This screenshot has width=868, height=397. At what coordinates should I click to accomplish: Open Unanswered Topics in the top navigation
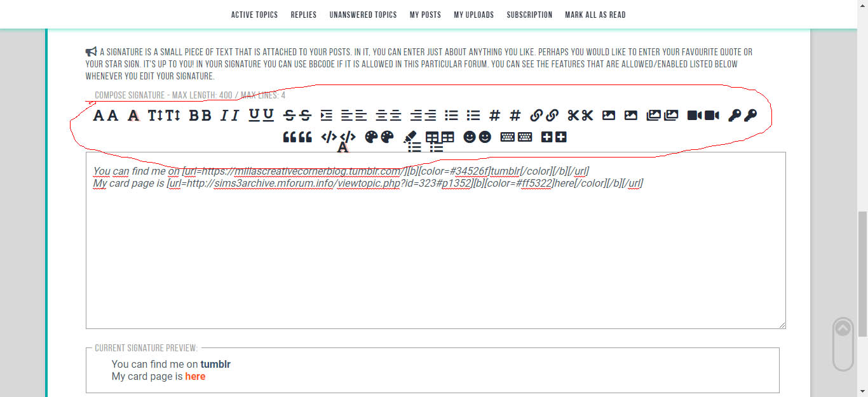(x=363, y=15)
